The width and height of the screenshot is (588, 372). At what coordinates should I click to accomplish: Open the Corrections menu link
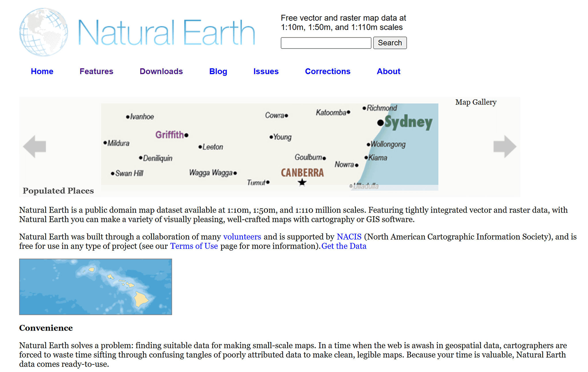(x=327, y=71)
